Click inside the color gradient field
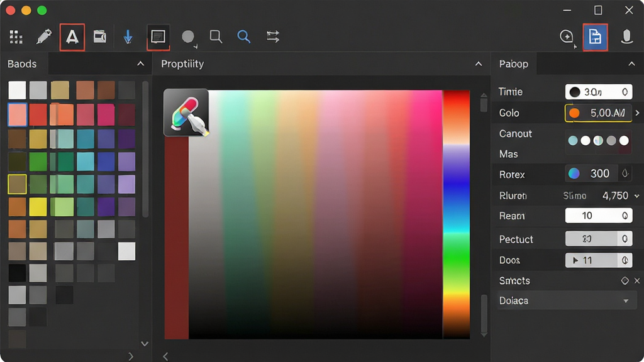The width and height of the screenshot is (644, 362). pos(316,215)
